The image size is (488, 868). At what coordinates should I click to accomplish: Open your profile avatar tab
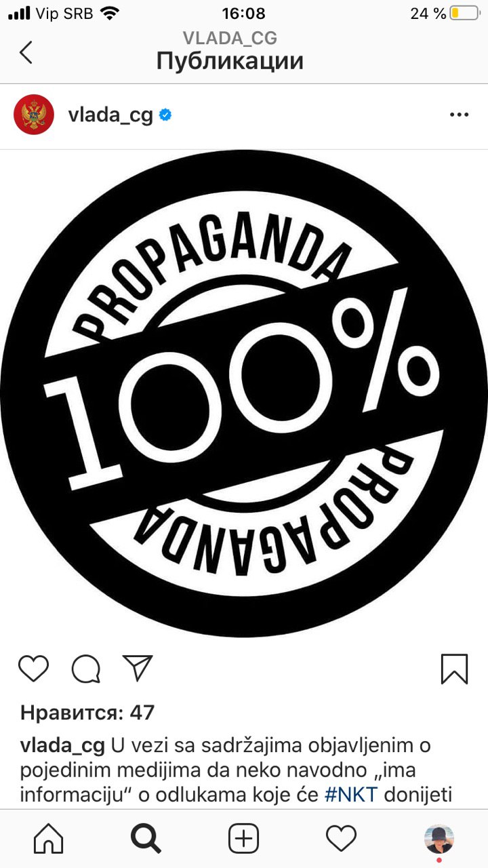439,840
